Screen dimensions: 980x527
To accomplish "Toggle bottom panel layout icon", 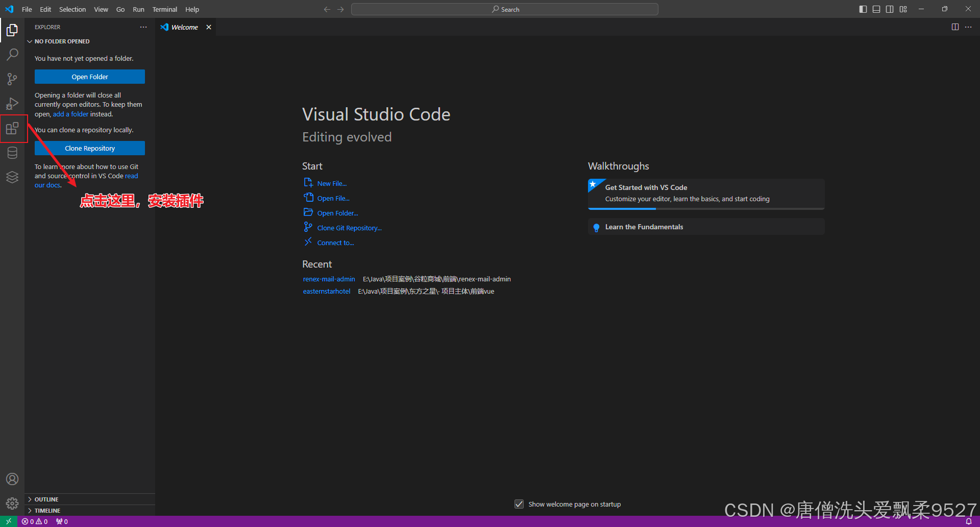I will coord(876,9).
